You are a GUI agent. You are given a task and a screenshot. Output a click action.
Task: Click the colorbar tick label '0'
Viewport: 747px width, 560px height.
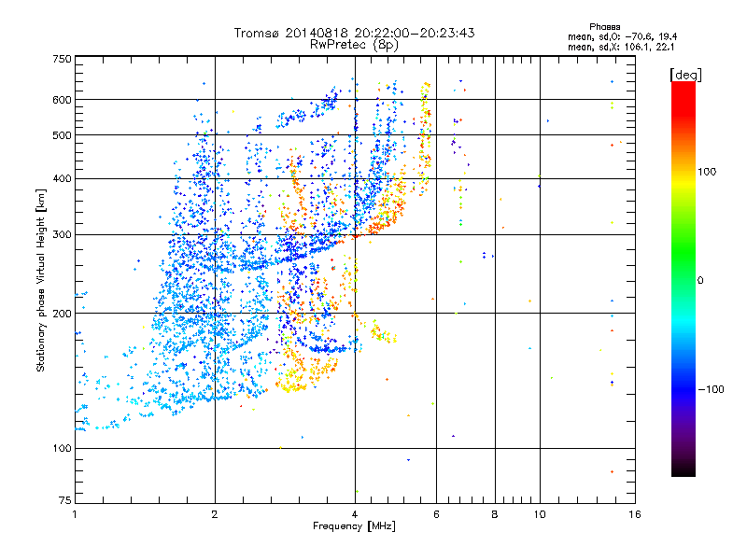tap(700, 281)
